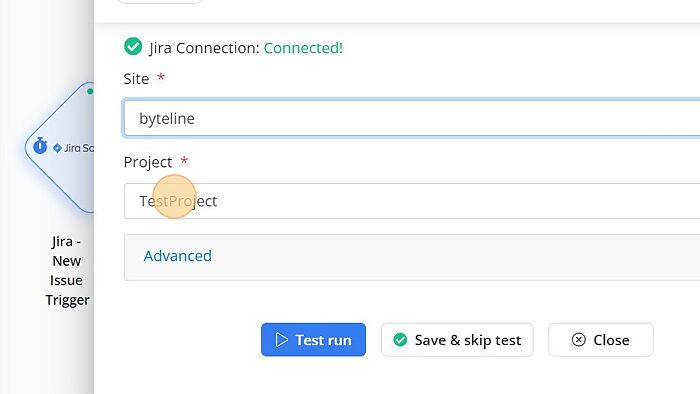The width and height of the screenshot is (700, 394).
Task: Select the Jira - New Issue Trigger label
Action: [67, 270]
